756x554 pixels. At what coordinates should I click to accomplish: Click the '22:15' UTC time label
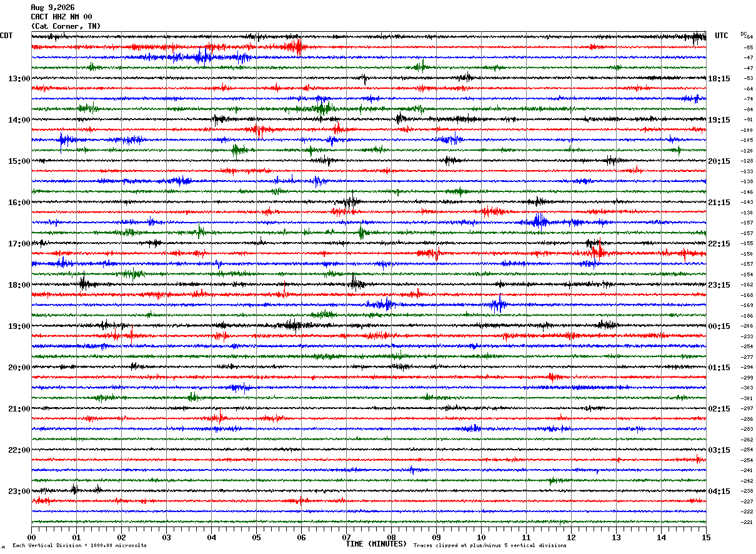719,244
